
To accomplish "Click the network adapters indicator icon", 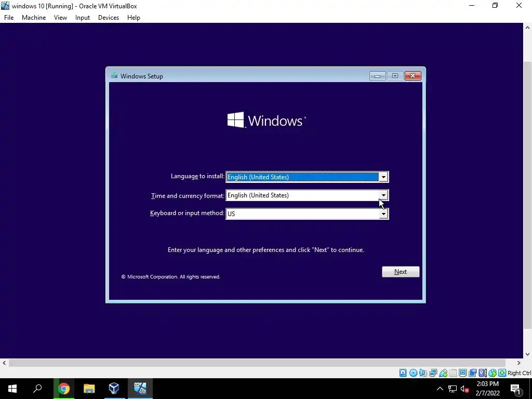I will [x=433, y=373].
